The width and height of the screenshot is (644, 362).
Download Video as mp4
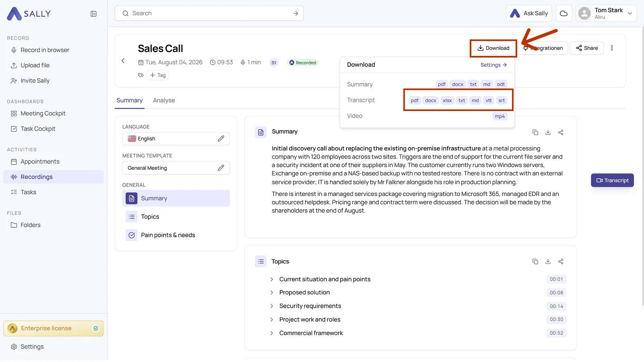click(500, 116)
